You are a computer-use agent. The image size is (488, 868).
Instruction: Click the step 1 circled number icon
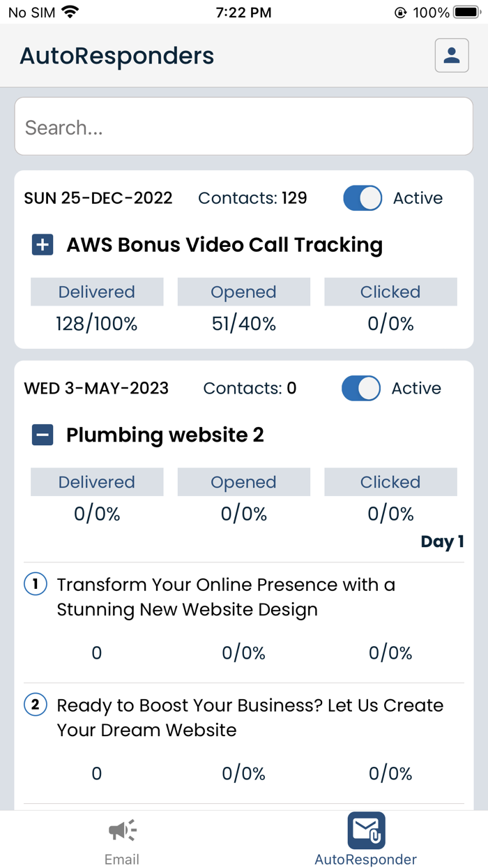tap(36, 585)
